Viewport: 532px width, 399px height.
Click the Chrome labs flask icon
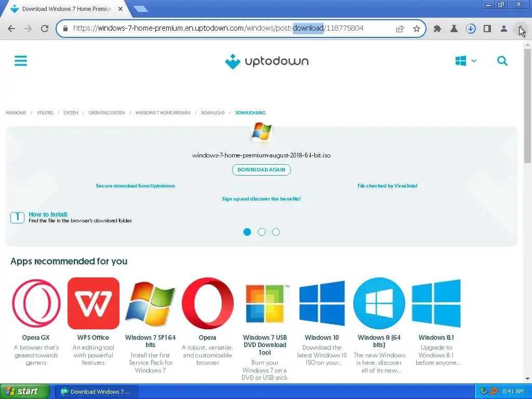point(454,29)
